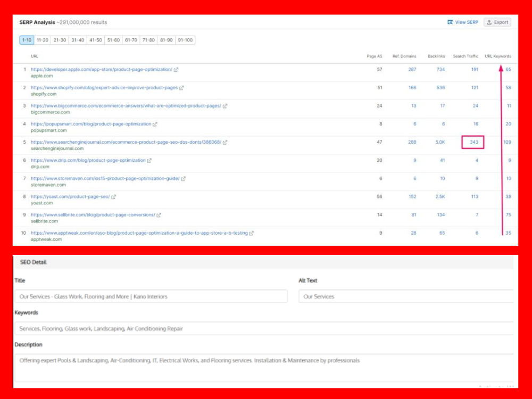Switch to results page 11-20
This screenshot has width=532, height=399.
pyautogui.click(x=43, y=40)
